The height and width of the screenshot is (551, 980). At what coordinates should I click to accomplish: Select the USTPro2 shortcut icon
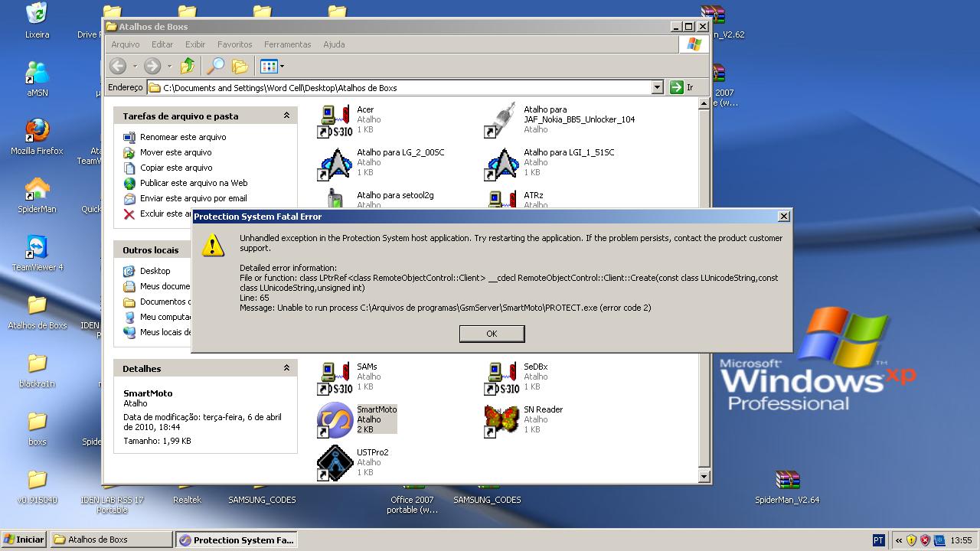pyautogui.click(x=335, y=464)
